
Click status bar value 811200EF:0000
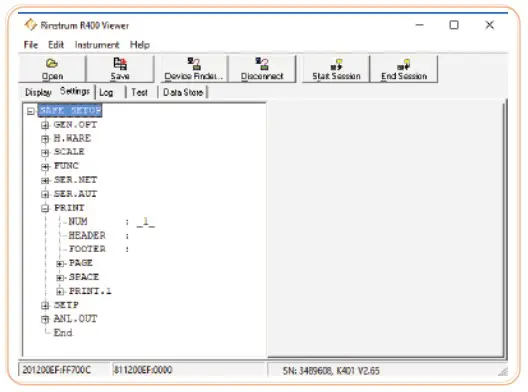point(143,370)
